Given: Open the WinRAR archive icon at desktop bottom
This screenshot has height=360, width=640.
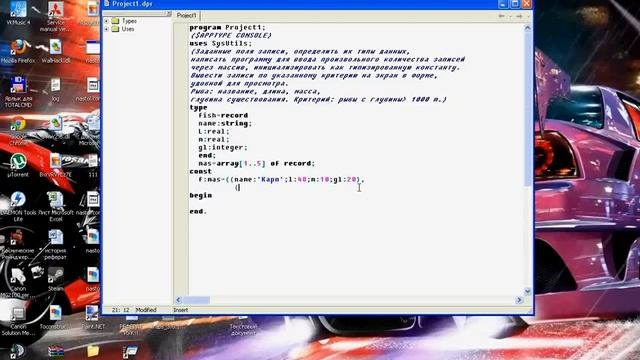Looking at the screenshot, I should [56, 351].
